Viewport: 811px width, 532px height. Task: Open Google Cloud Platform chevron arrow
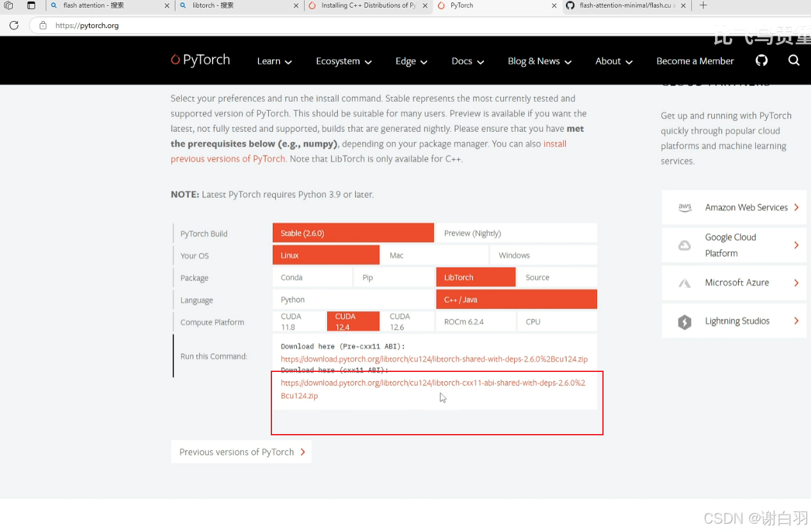tap(796, 245)
